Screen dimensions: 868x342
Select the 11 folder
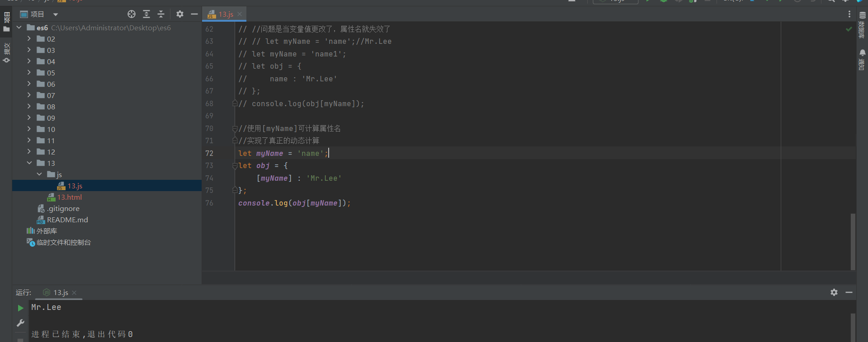click(x=46, y=141)
